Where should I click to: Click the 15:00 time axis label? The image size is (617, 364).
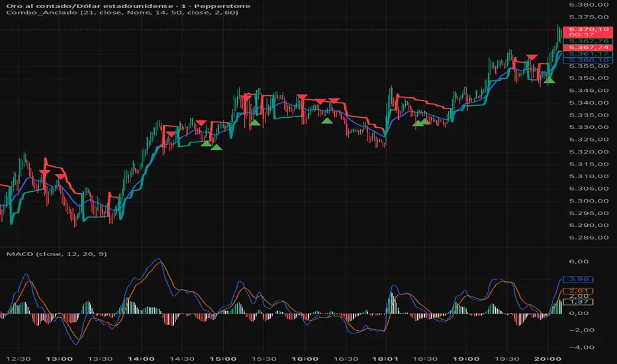[222, 359]
